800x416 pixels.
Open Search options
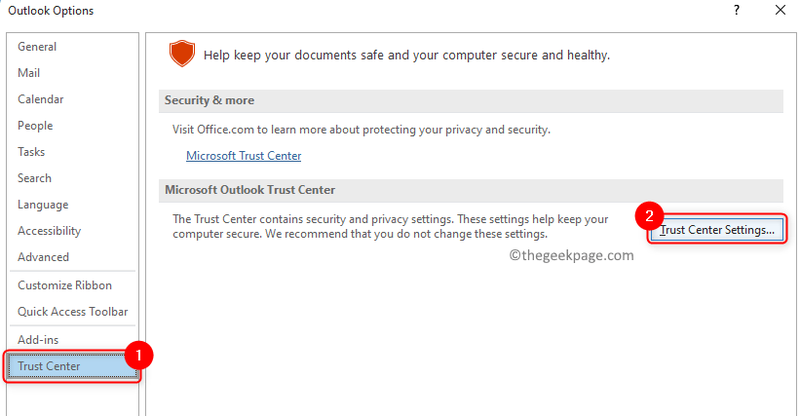72,178
